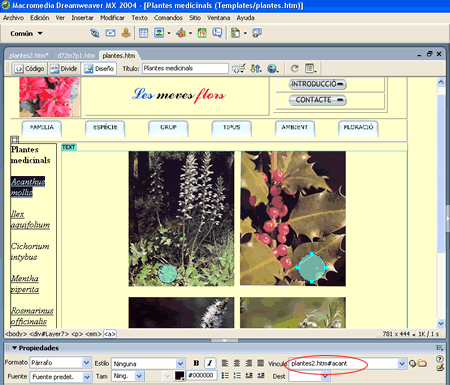Apply unordered list formatting

click(x=225, y=376)
